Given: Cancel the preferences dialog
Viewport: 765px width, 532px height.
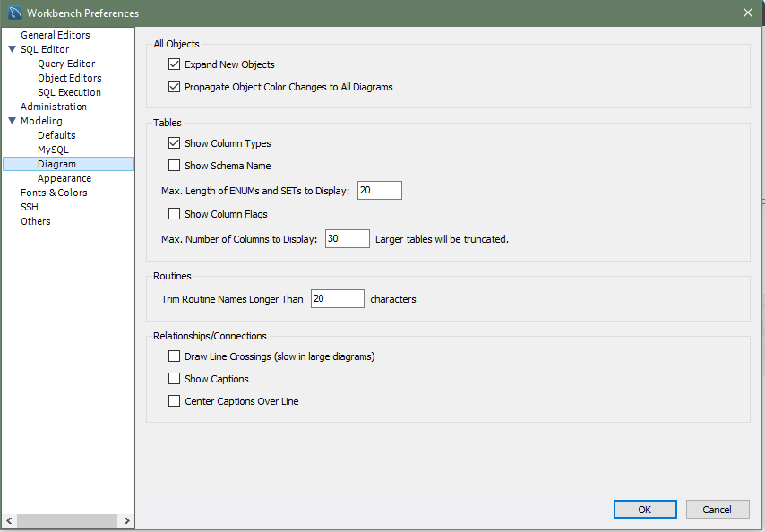Looking at the screenshot, I should point(717,509).
